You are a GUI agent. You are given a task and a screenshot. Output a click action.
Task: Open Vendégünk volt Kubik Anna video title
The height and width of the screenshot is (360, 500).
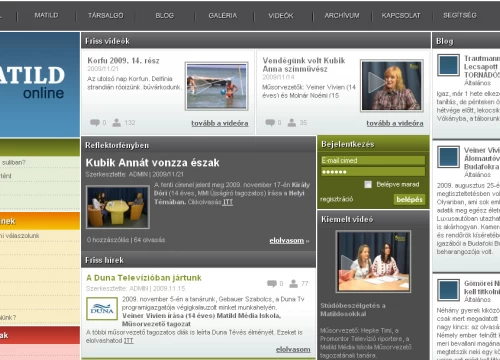pos(304,65)
